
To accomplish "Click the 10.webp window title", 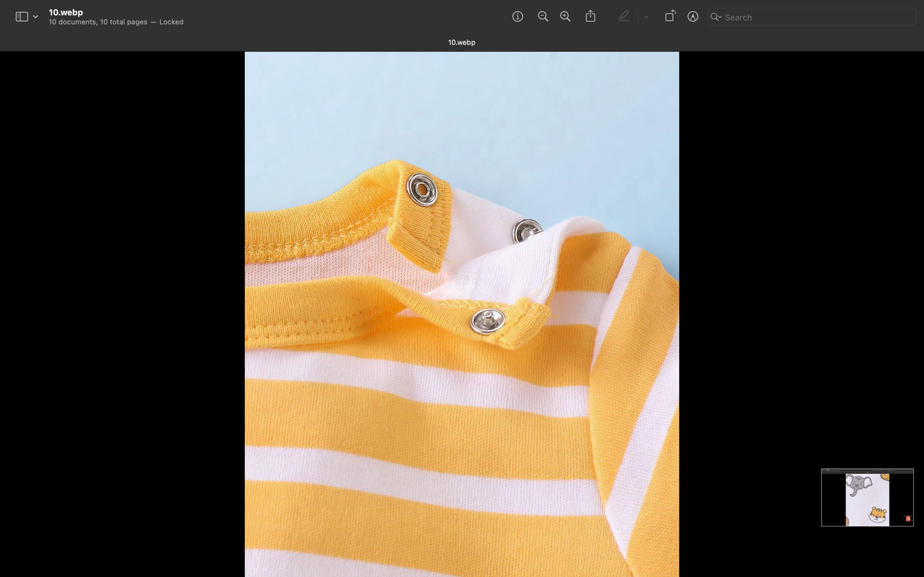I will coord(66,12).
